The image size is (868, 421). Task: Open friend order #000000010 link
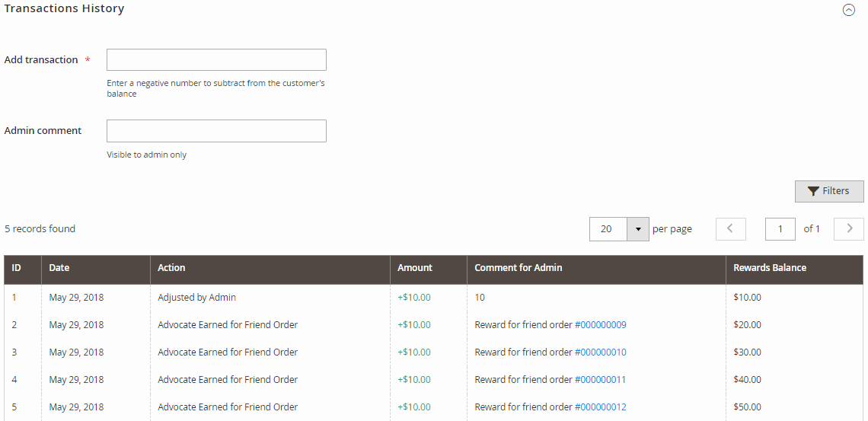click(600, 352)
